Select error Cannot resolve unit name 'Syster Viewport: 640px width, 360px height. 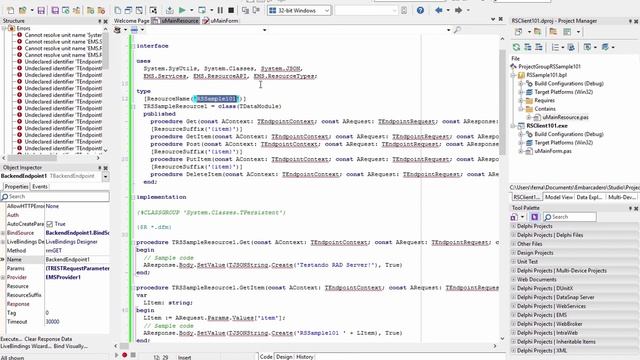coord(63,35)
